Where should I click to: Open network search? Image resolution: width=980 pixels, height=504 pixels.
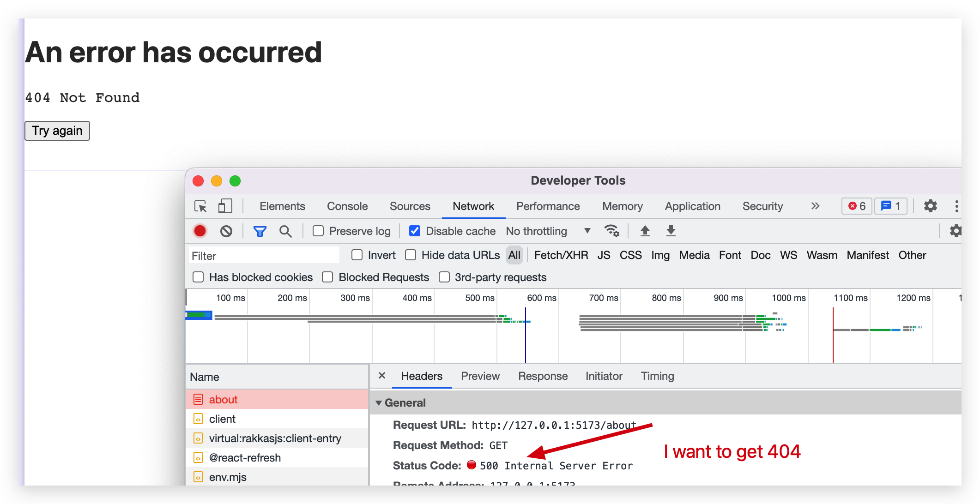[286, 231]
